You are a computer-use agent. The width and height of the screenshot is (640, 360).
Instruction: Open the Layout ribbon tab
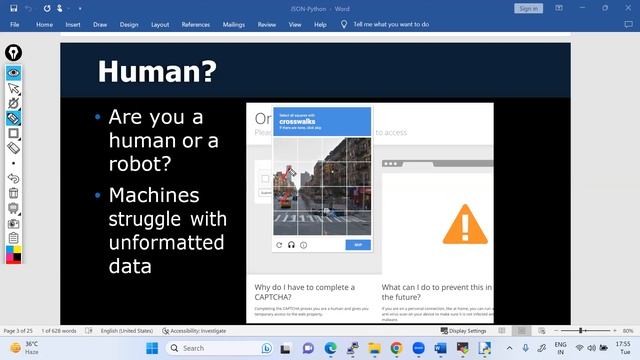point(160,24)
